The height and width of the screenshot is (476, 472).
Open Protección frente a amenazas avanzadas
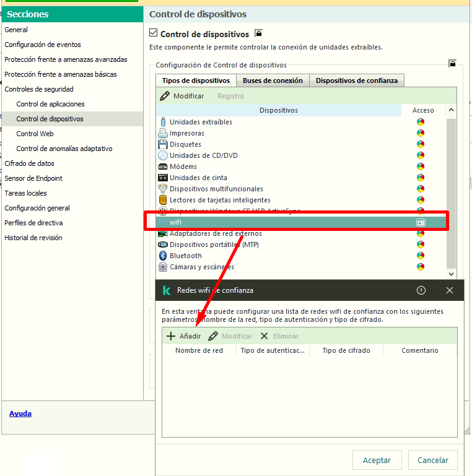pyautogui.click(x=66, y=59)
